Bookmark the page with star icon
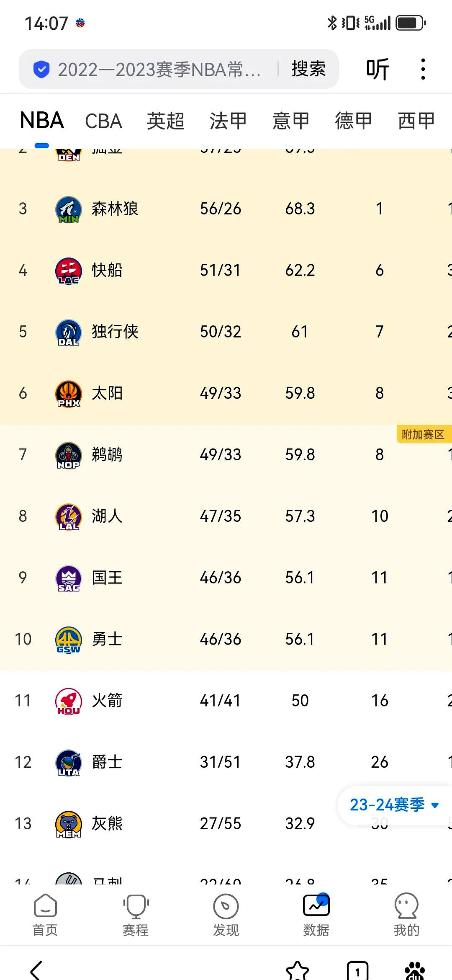The width and height of the screenshot is (452, 980). coord(297,971)
